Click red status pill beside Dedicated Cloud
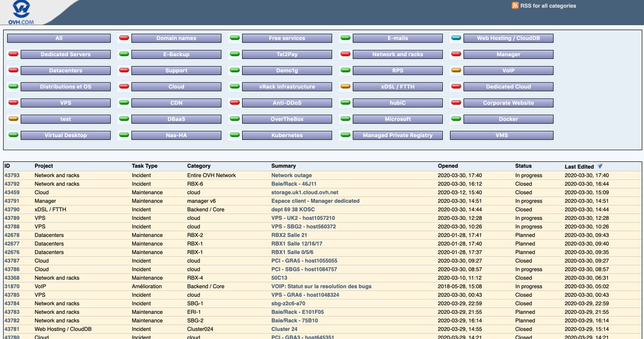 456,86
